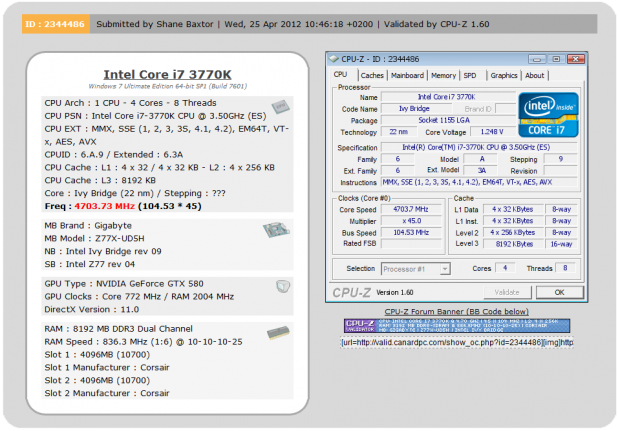
Task: Click the Multiplier x 45.0 value
Action: [x=411, y=221]
